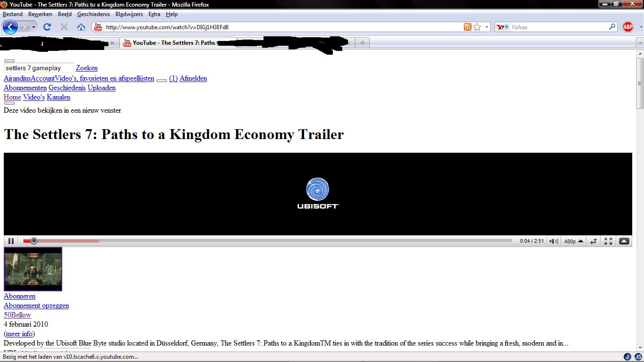Click the return-arrow pop-out player icon
The image size is (644, 362).
pyautogui.click(x=594, y=241)
